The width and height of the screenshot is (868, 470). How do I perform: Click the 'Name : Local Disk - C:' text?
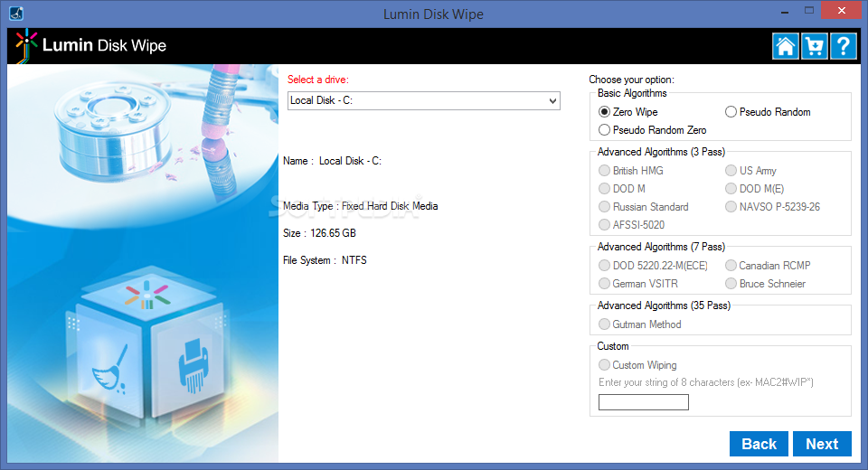[x=332, y=161]
